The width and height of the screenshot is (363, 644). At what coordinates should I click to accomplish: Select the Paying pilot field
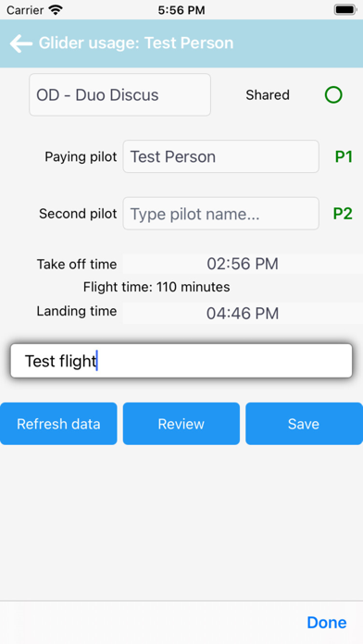click(220, 156)
